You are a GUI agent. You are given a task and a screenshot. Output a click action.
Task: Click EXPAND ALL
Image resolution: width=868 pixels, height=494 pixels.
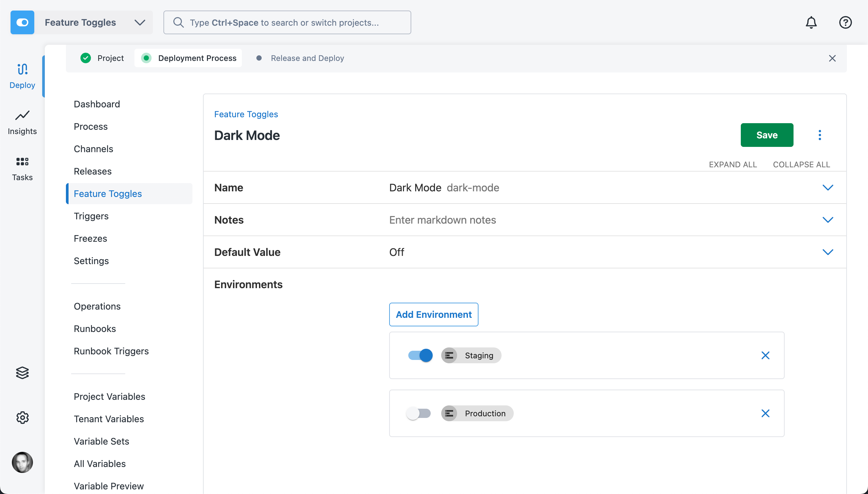click(x=733, y=165)
